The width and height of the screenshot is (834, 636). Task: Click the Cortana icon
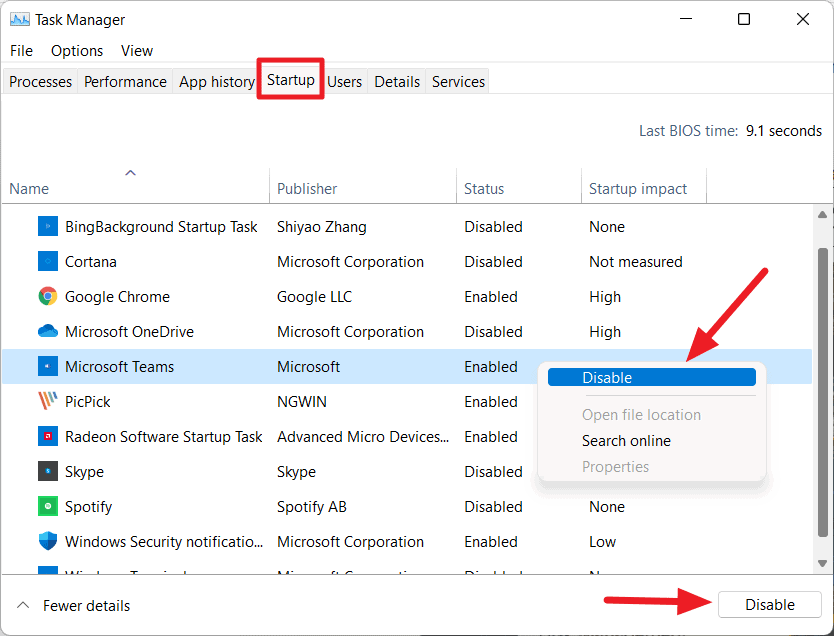[x=47, y=261]
